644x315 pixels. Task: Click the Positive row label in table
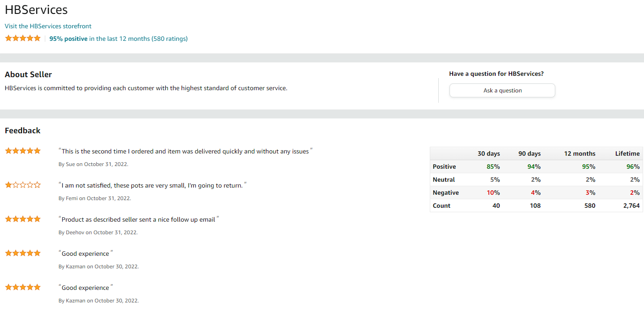[x=444, y=166]
